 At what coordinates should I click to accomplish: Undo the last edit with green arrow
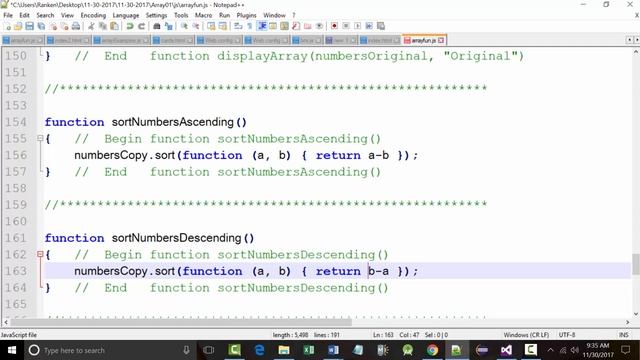130,26
